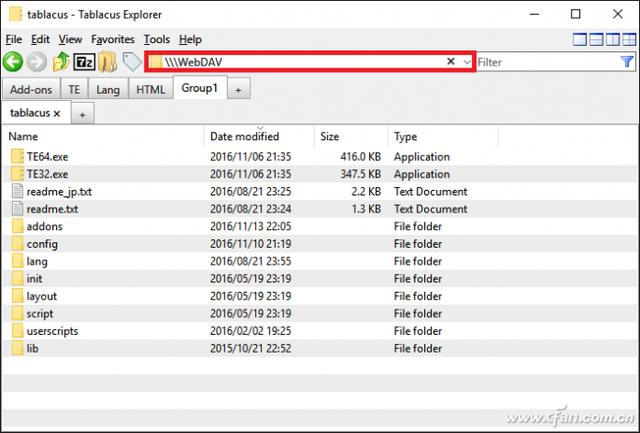Click the grey Forward arrow button
The image size is (640, 433).
click(x=37, y=62)
